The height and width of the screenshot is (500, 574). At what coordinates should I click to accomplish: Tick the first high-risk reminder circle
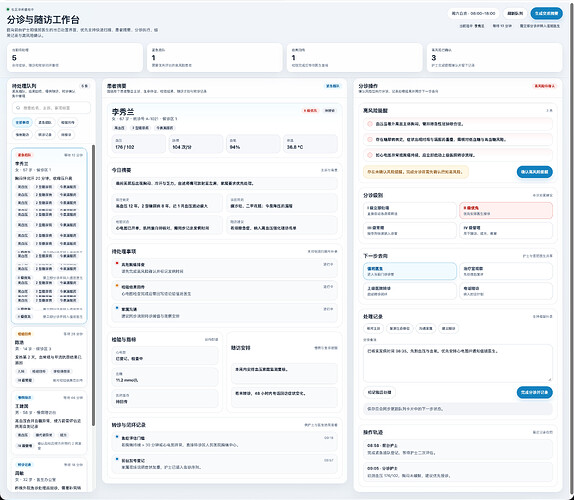[x=370, y=124]
